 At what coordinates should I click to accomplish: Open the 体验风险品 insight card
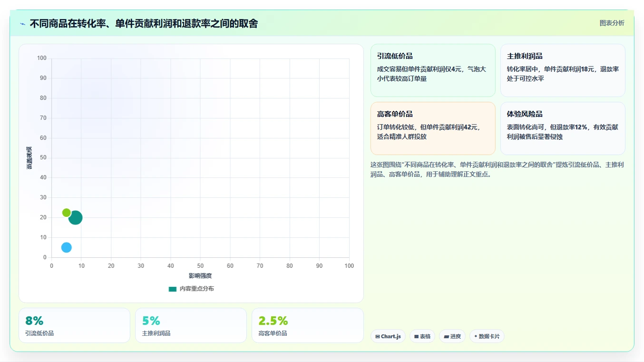click(x=563, y=128)
